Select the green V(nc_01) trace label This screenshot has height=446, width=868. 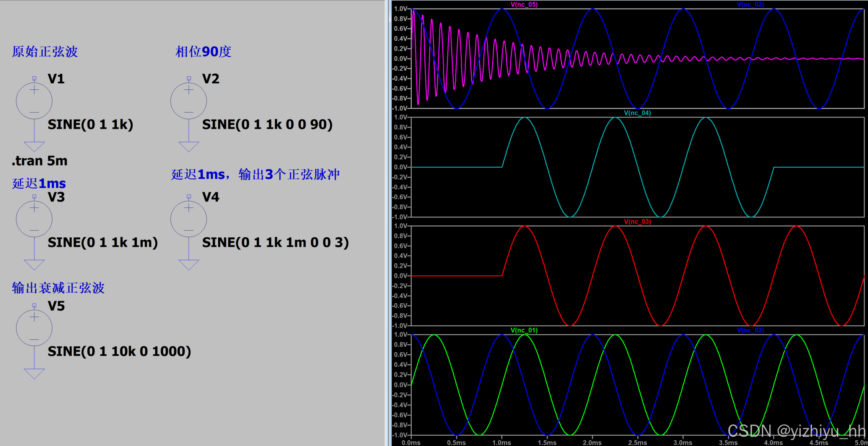(524, 330)
